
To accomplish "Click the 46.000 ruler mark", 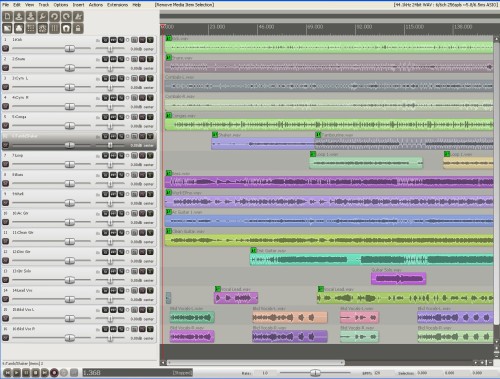I will click(266, 27).
